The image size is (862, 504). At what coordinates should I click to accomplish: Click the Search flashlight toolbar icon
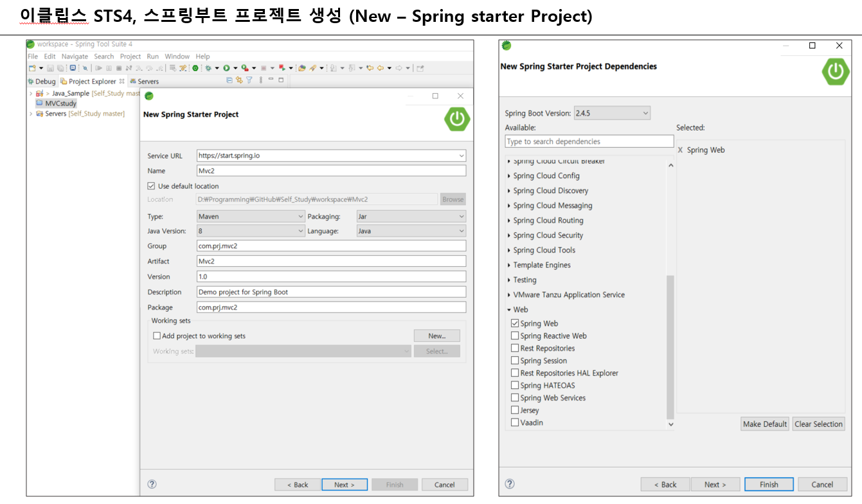click(x=313, y=68)
